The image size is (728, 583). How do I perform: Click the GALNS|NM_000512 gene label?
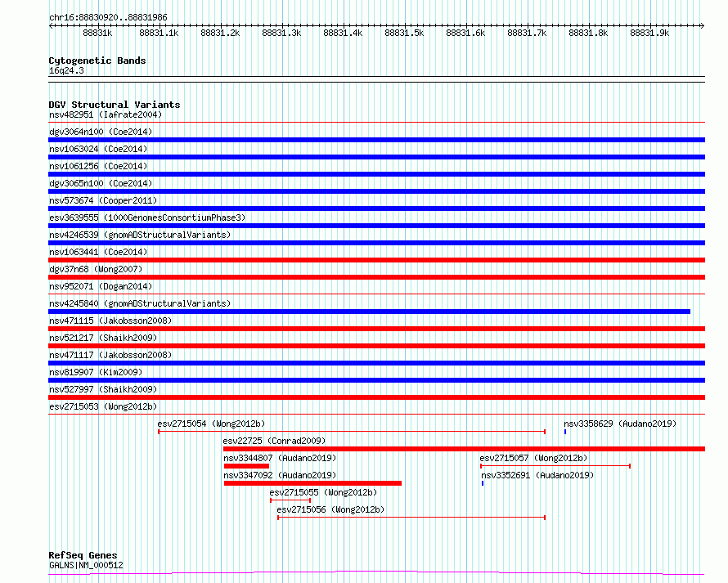click(x=86, y=565)
